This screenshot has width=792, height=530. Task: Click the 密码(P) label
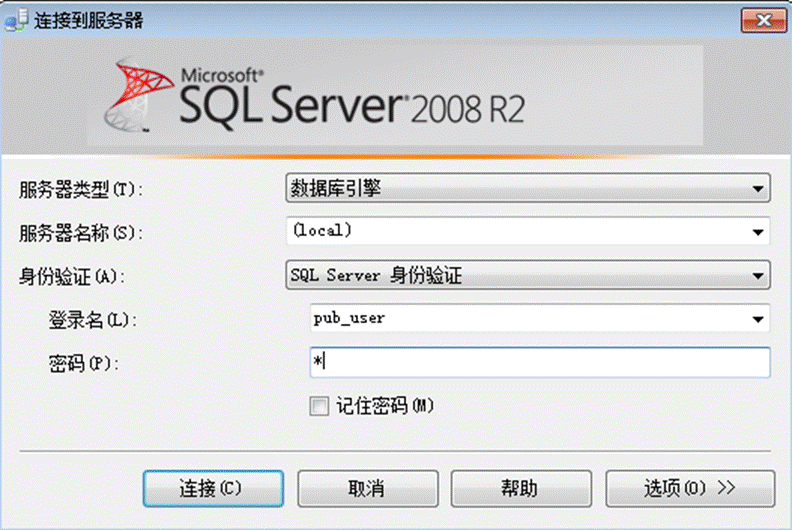(84, 364)
